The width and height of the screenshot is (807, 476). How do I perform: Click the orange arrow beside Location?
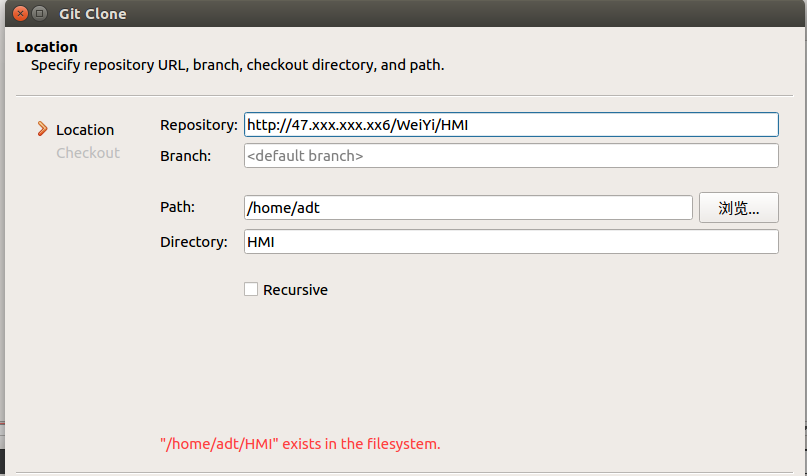pyautogui.click(x=42, y=129)
